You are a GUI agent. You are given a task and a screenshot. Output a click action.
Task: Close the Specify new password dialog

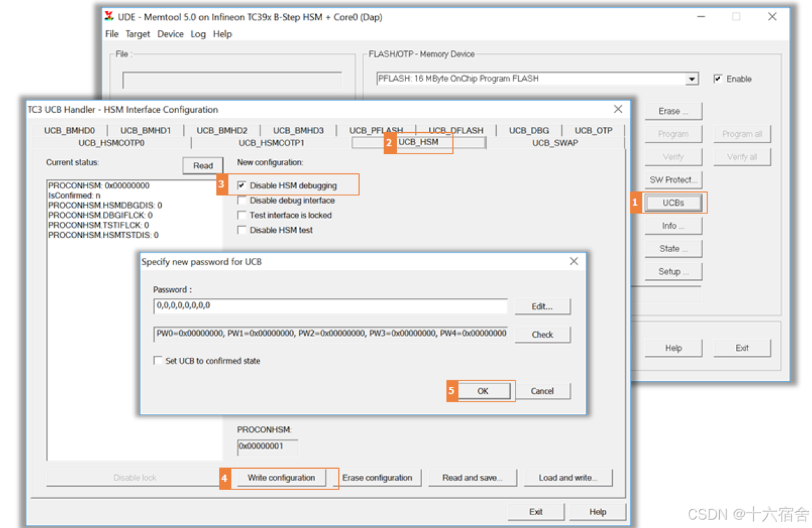click(x=574, y=261)
